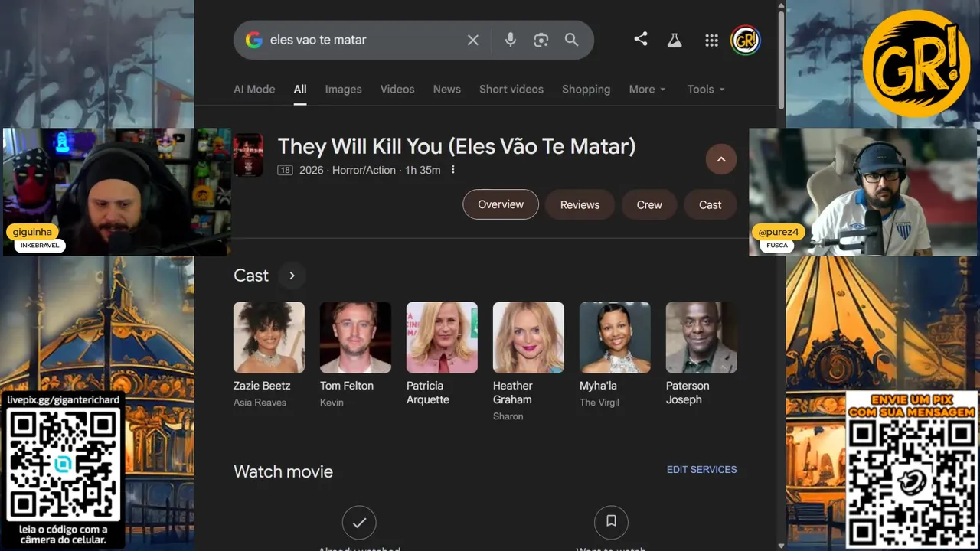Switch to the Videos tab

[x=397, y=89]
